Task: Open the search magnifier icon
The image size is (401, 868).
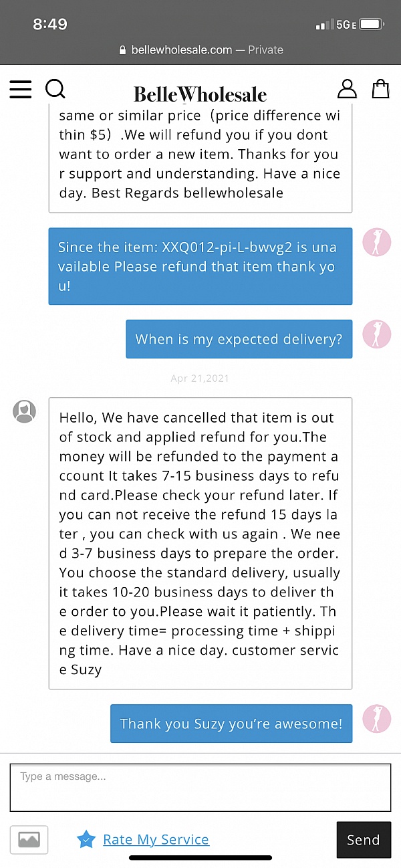Action: (55, 88)
